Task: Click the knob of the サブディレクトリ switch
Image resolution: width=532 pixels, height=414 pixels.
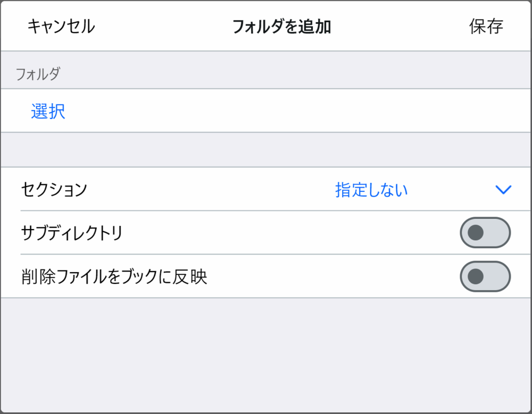Action: pos(475,233)
